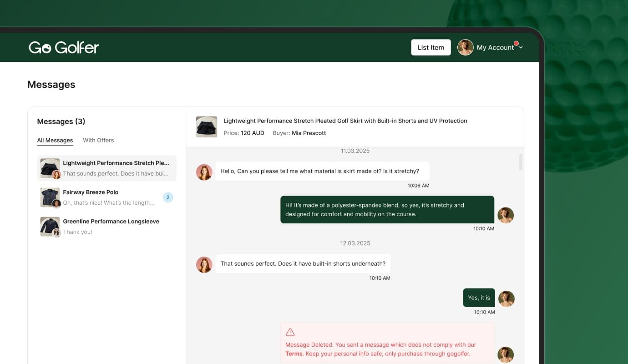Switch to the With Offers tab
The height and width of the screenshot is (364, 628).
click(x=98, y=140)
